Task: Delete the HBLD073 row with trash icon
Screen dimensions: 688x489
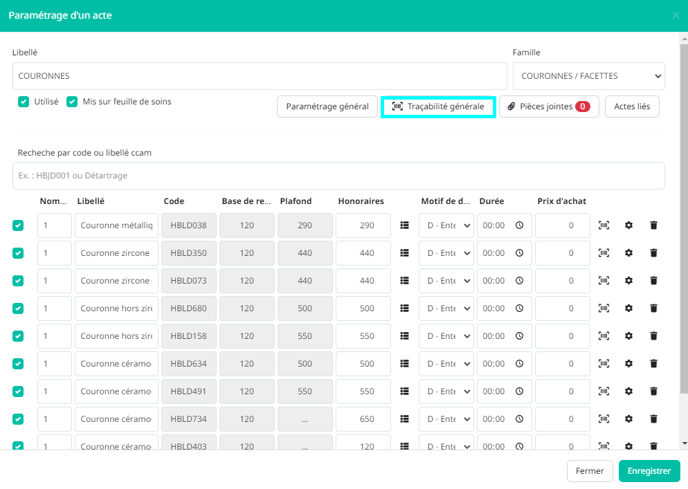Action: pos(653,280)
